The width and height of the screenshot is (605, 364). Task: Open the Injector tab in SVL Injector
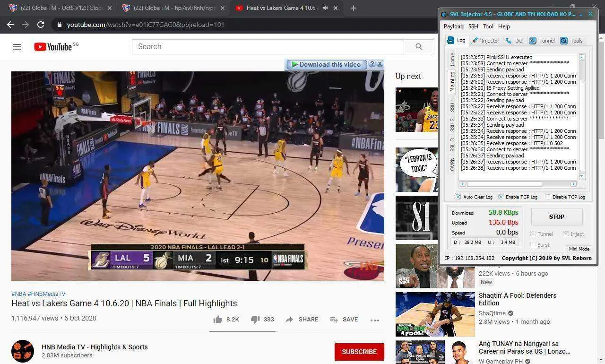[x=485, y=41]
